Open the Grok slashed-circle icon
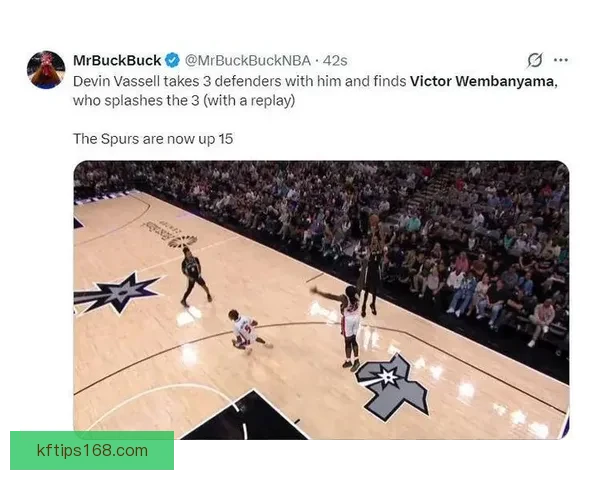Screen dimensions: 600x480 pyautogui.click(x=535, y=60)
